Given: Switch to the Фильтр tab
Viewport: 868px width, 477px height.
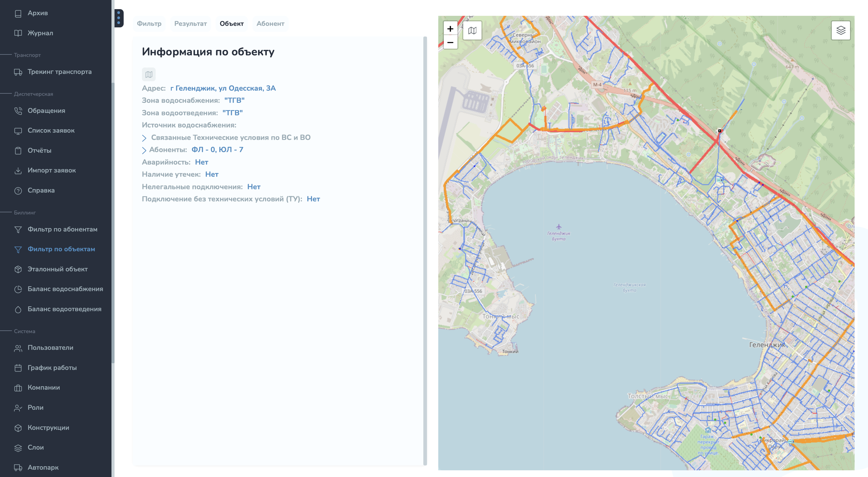Looking at the screenshot, I should pos(149,23).
